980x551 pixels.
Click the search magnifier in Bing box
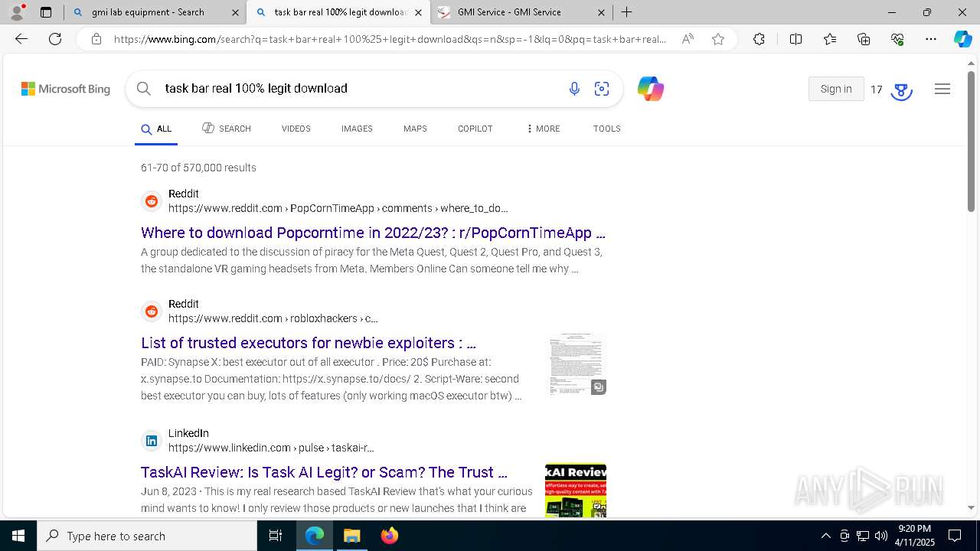(144, 89)
